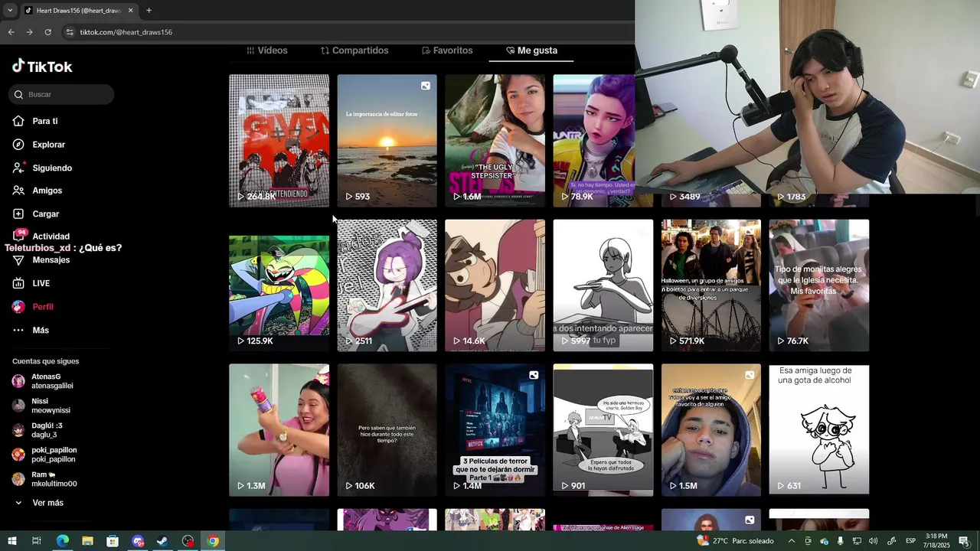Open File Explorer from taskbar
The height and width of the screenshot is (551, 980).
[87, 541]
